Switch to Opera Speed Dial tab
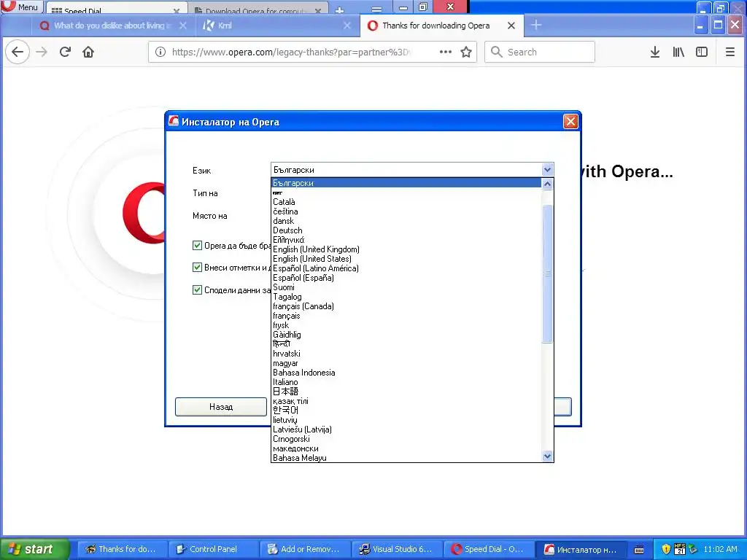This screenshot has width=747, height=560. coord(115,9)
